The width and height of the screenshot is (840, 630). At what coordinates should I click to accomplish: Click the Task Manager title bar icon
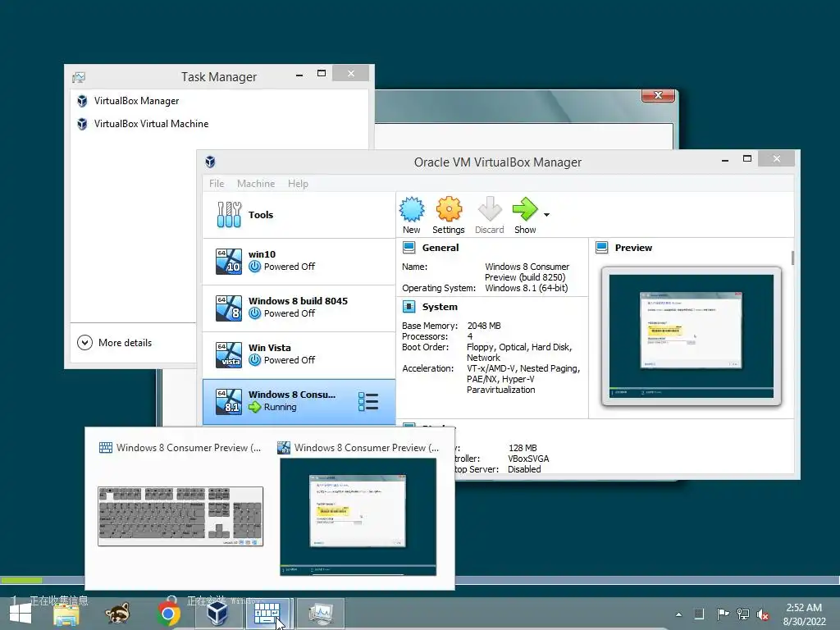(79, 78)
